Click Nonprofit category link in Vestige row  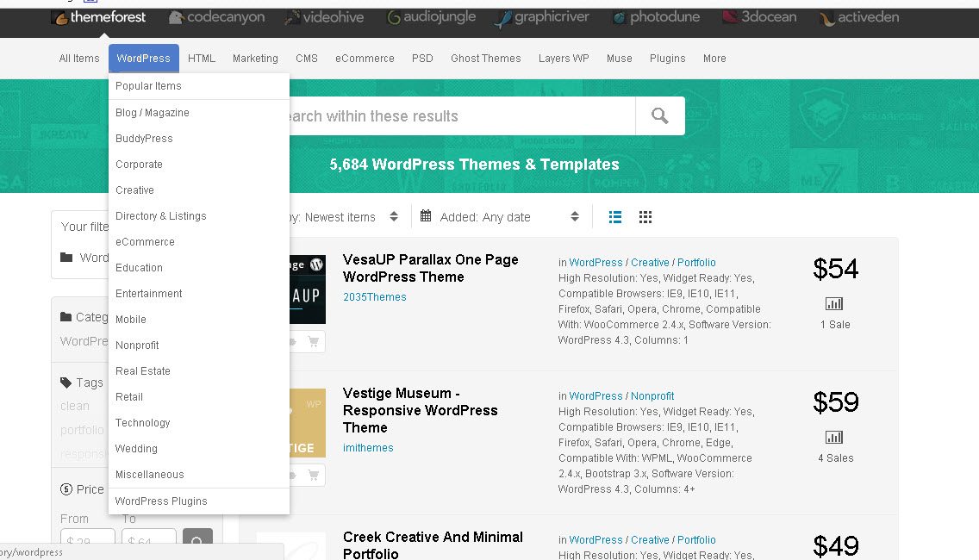tap(652, 396)
